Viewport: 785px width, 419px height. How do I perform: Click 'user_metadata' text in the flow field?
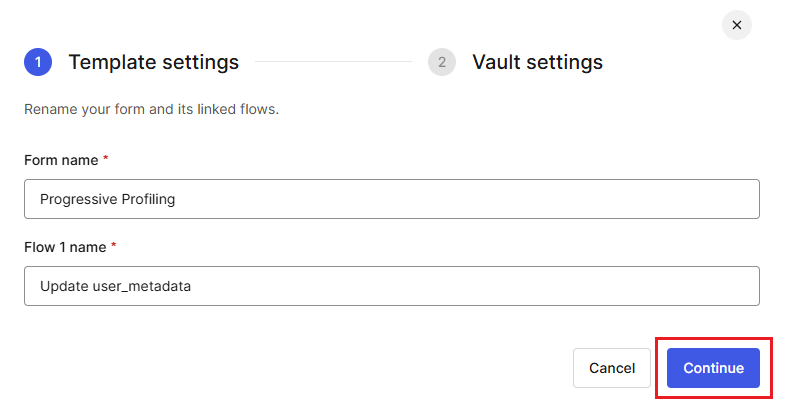click(x=135, y=286)
